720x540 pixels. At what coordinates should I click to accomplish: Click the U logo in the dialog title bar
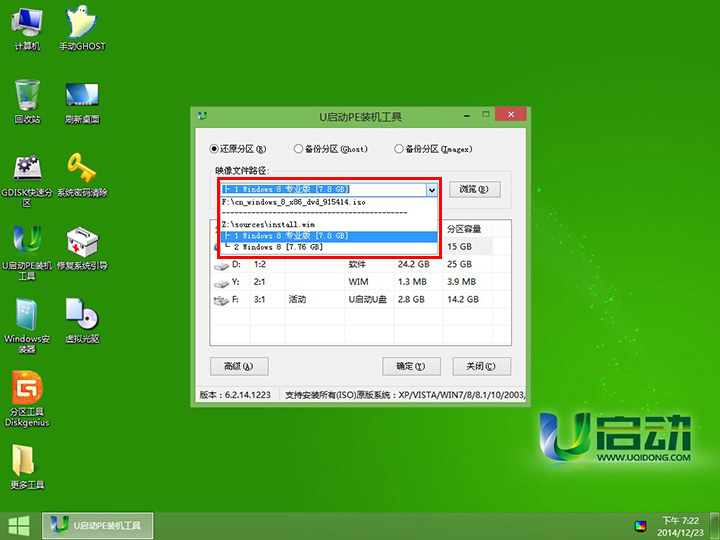pos(202,116)
